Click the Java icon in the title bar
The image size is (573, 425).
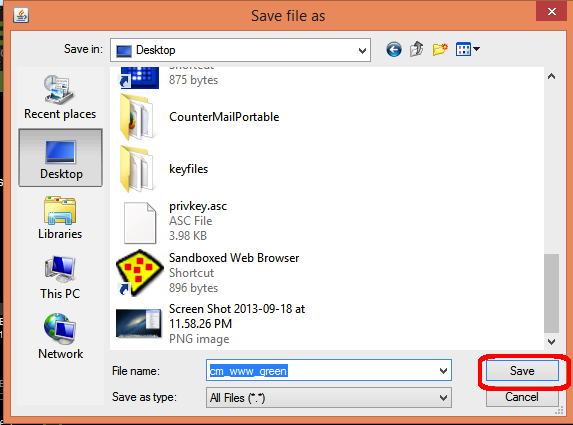pyautogui.click(x=21, y=15)
